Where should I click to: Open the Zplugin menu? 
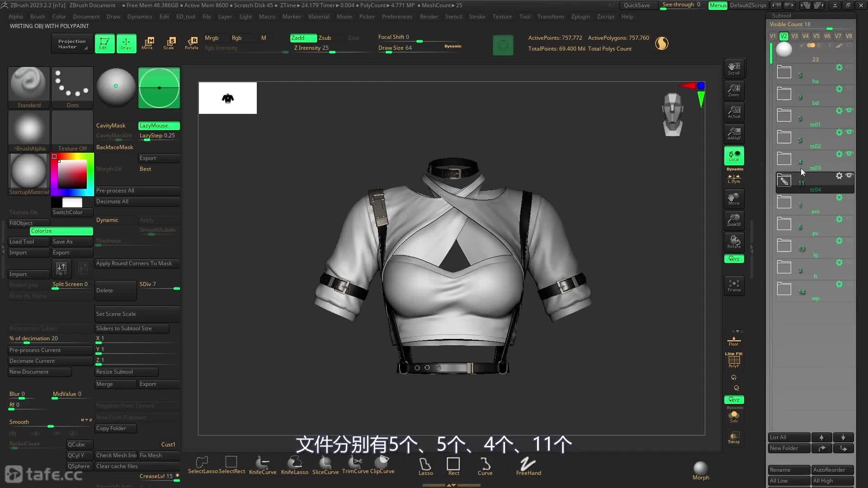coord(580,16)
